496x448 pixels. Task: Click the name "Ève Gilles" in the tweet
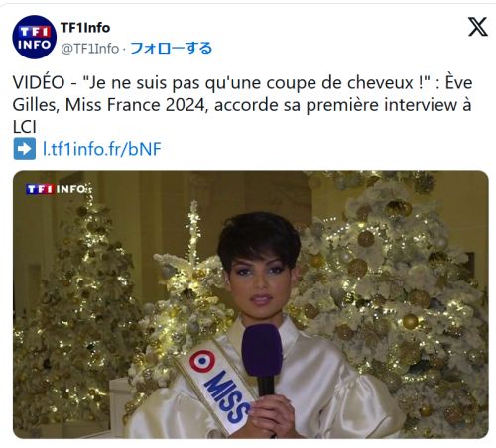(242, 94)
